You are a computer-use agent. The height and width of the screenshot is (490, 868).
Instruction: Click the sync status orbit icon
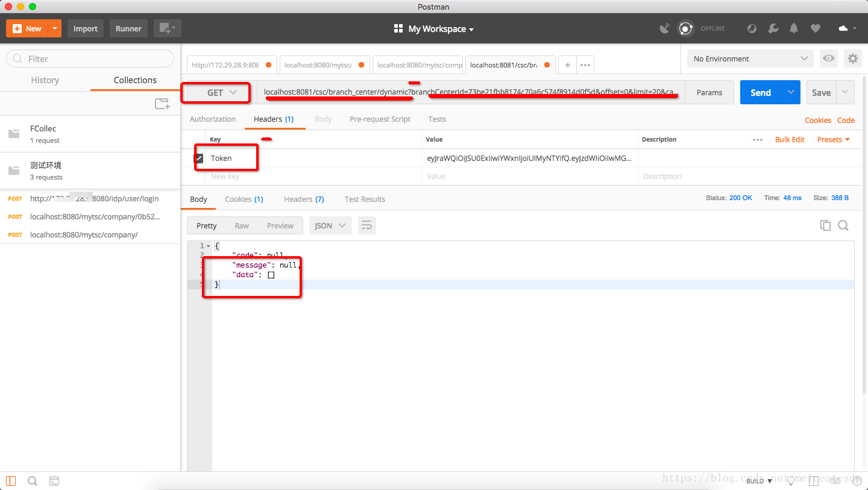685,28
